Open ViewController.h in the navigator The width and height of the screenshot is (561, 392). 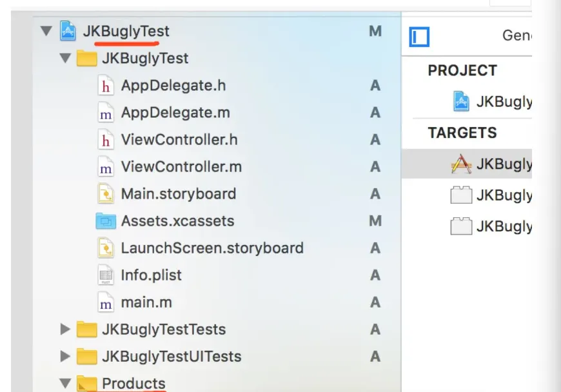tap(217, 140)
